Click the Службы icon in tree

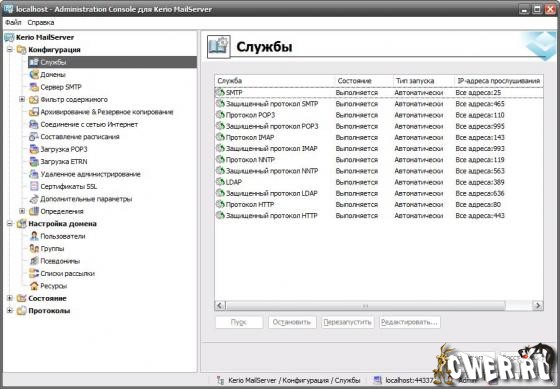(x=34, y=62)
